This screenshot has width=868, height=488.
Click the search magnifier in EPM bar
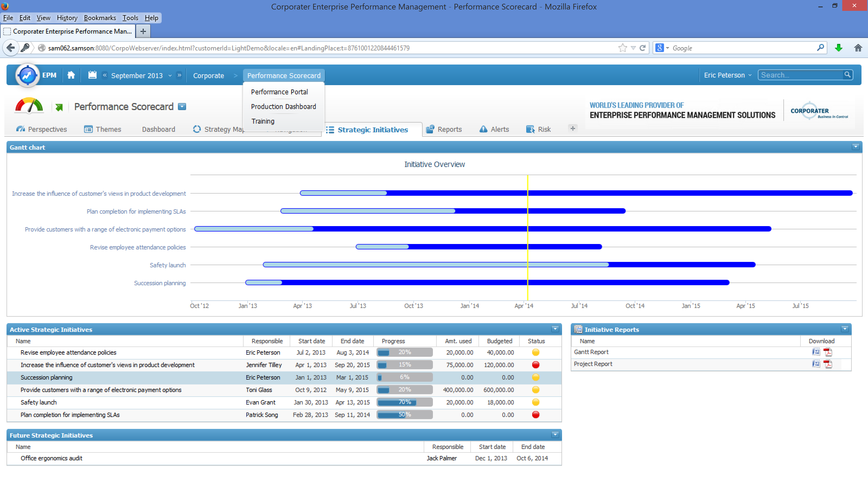(847, 75)
